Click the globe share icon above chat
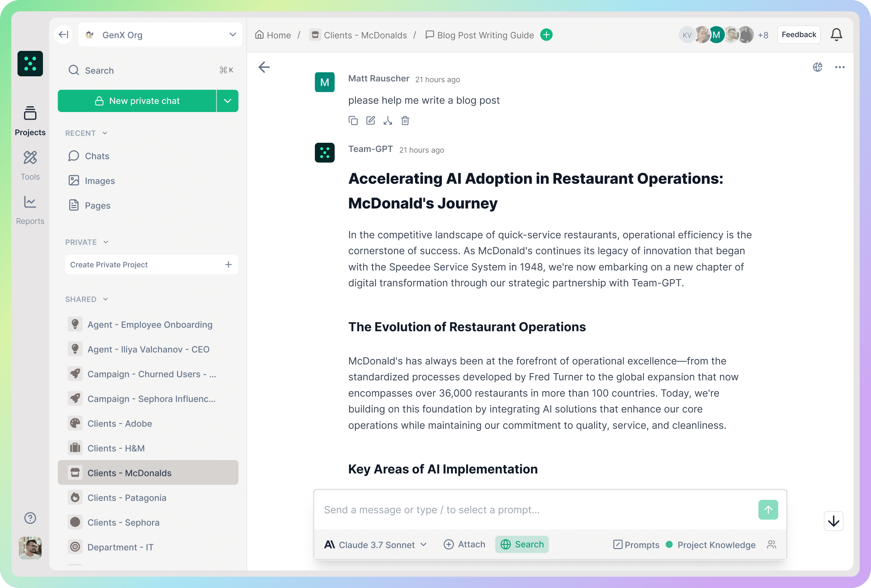Image resolution: width=871 pixels, height=588 pixels. [817, 67]
